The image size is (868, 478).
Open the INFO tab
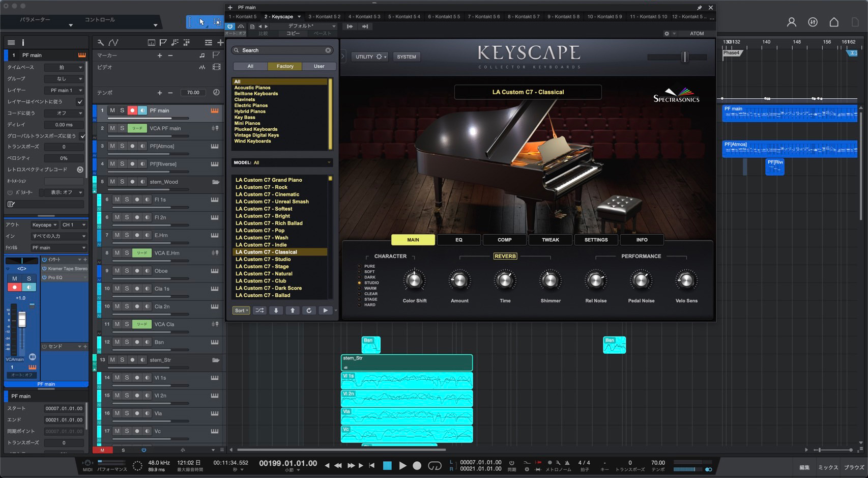point(642,240)
